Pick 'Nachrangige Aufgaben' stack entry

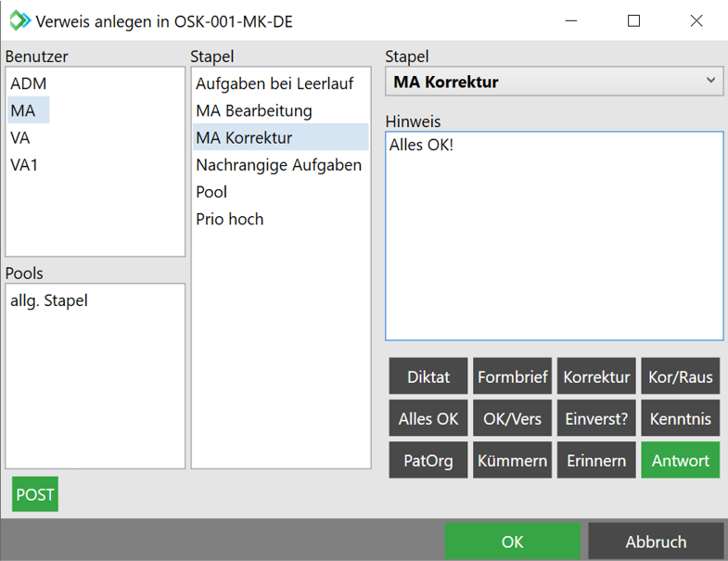(x=278, y=165)
